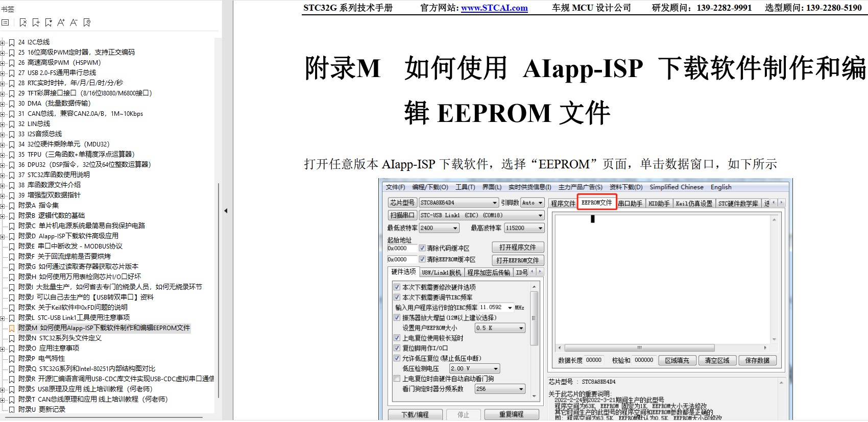The width and height of the screenshot is (868, 422).
Task: Click bookmark icon beside 附录R
Action: pyautogui.click(x=12, y=379)
